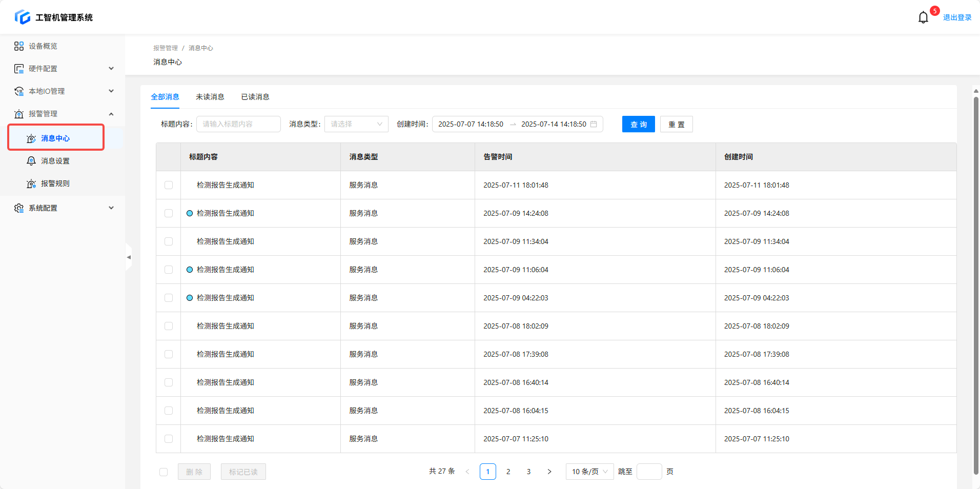Click the 报警规则 alarm icon in sidebar
Screen dimensions: 980x489
[31, 184]
